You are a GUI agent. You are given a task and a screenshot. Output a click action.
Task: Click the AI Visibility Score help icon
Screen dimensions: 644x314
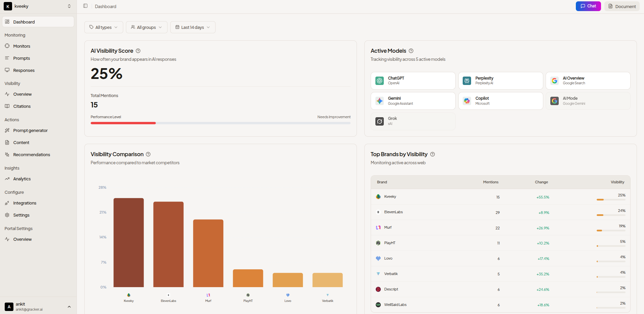[138, 51]
